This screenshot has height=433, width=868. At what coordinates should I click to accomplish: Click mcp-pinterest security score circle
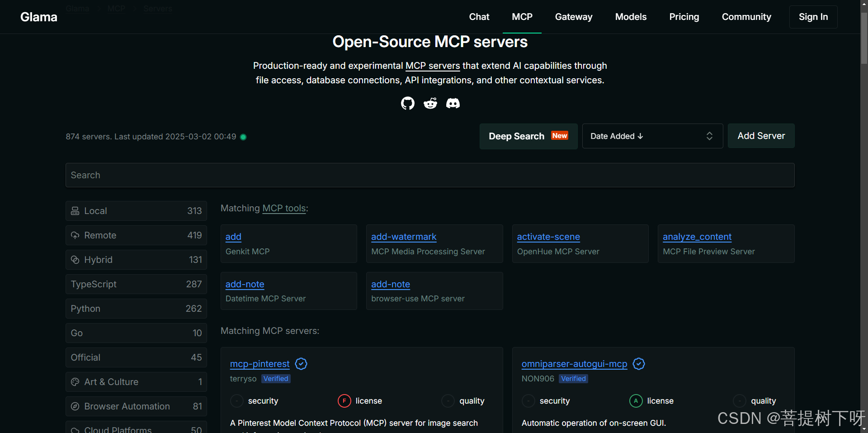coord(237,401)
